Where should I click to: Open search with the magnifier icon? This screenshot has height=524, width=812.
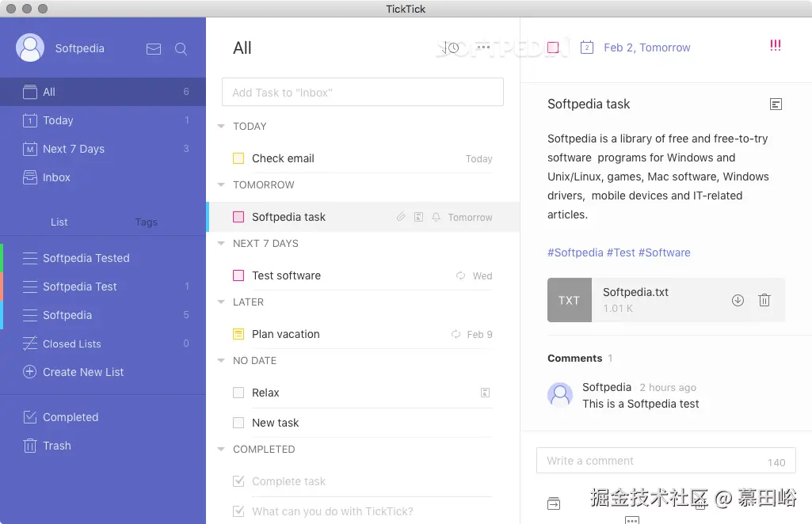click(181, 48)
